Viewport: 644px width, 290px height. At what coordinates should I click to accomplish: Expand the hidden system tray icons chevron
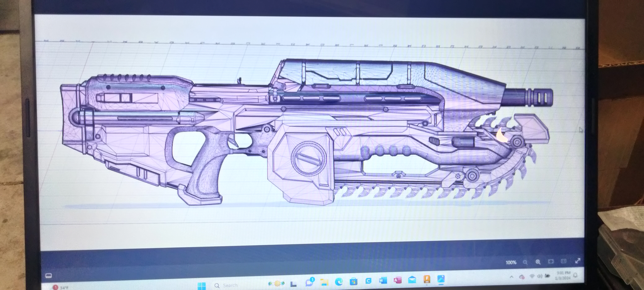tap(511, 277)
